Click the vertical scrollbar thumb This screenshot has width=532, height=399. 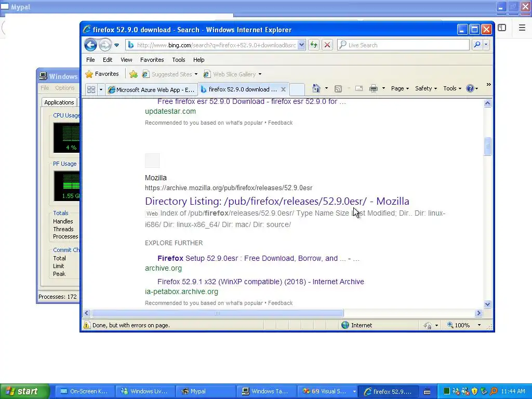487,146
